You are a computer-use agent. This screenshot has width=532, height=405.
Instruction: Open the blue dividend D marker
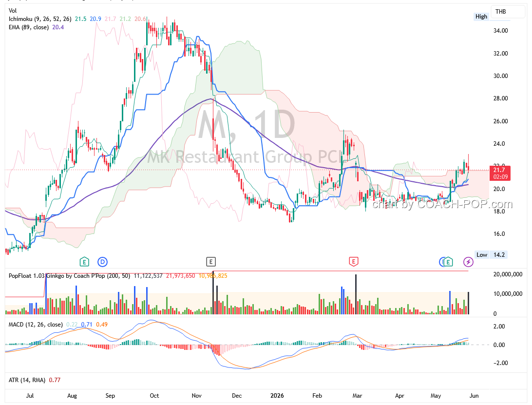coord(102,262)
